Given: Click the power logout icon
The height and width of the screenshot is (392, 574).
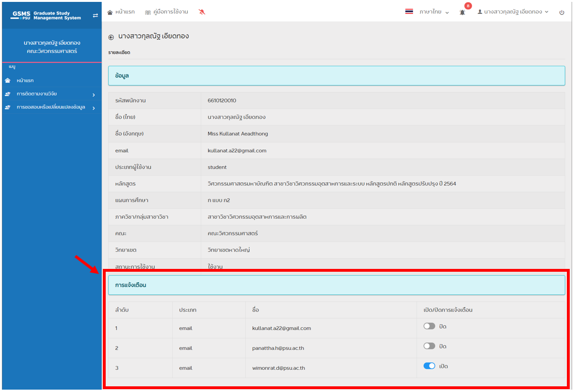Looking at the screenshot, I should (x=562, y=12).
